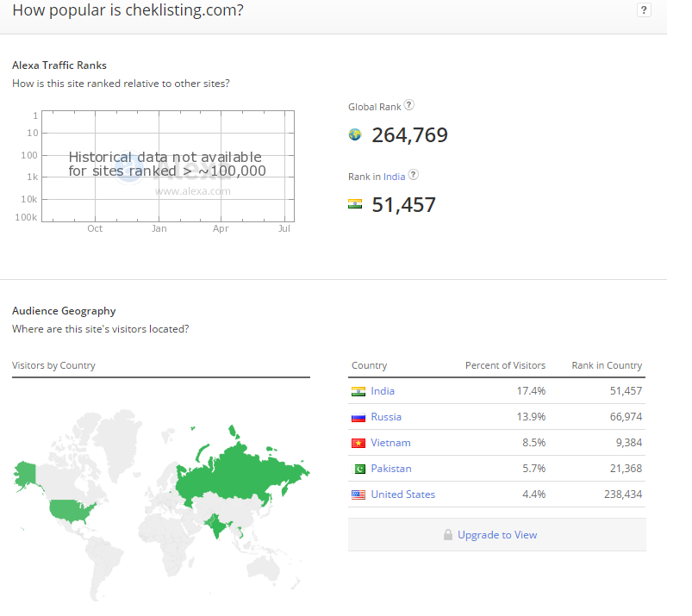Click the Upgrade to View link

[x=497, y=535]
